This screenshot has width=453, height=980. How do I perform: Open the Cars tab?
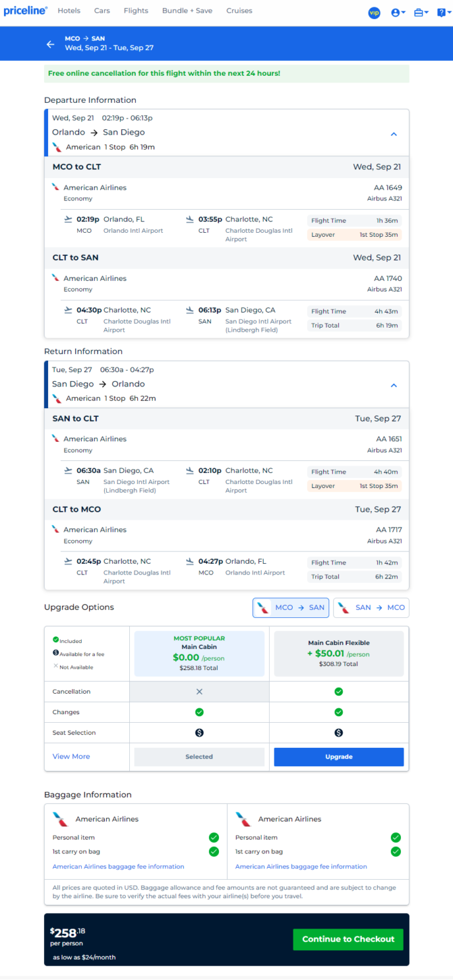(x=102, y=11)
